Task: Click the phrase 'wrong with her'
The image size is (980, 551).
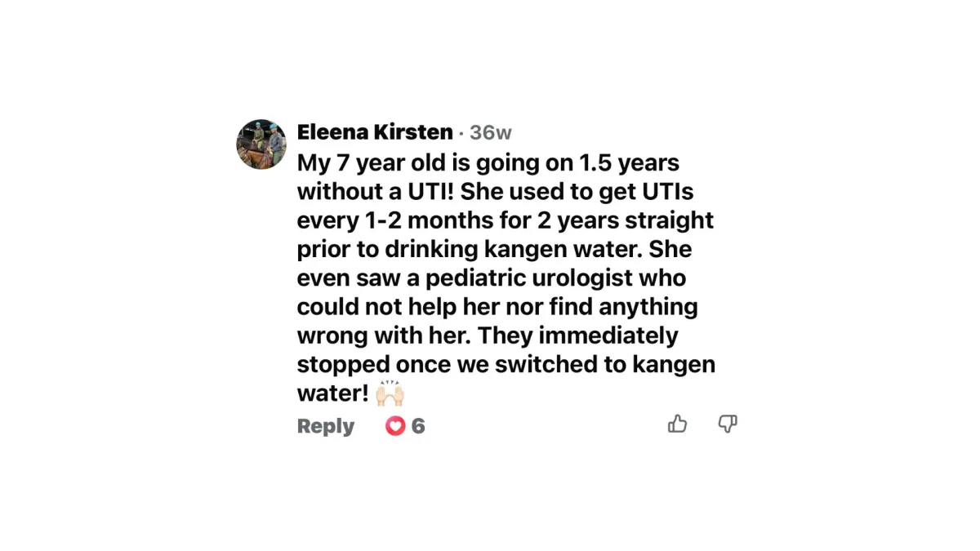Action: [384, 335]
